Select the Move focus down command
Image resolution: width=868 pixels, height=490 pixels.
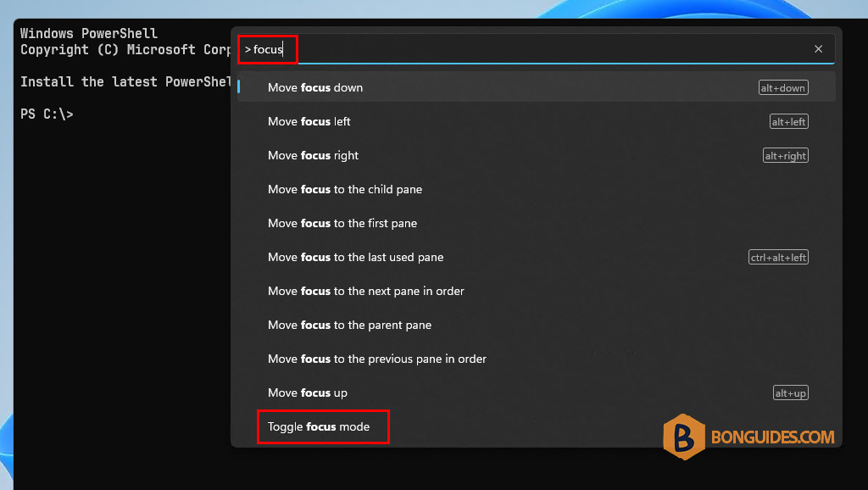[536, 87]
